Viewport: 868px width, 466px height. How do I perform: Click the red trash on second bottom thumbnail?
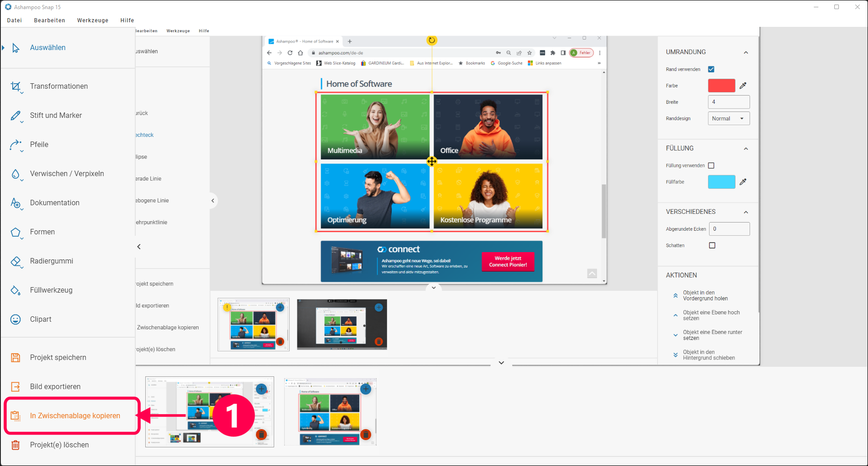pos(366,435)
